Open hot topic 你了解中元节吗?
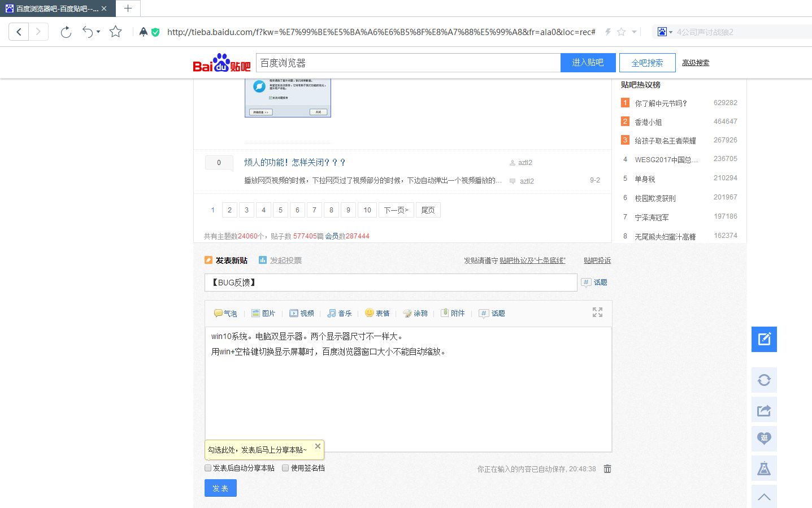The height and width of the screenshot is (508, 812). pyautogui.click(x=661, y=103)
